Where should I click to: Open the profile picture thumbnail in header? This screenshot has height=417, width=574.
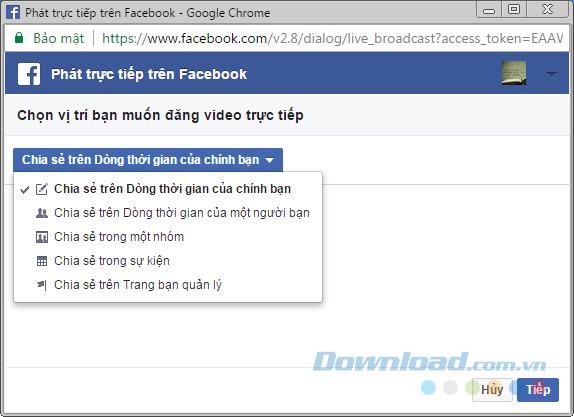514,73
